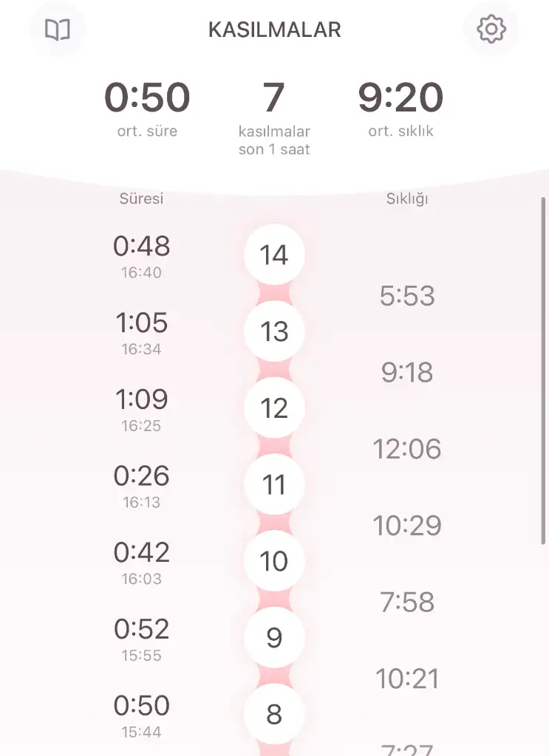Open the guide book icon
Screen dimensions: 549x756
pos(58,30)
